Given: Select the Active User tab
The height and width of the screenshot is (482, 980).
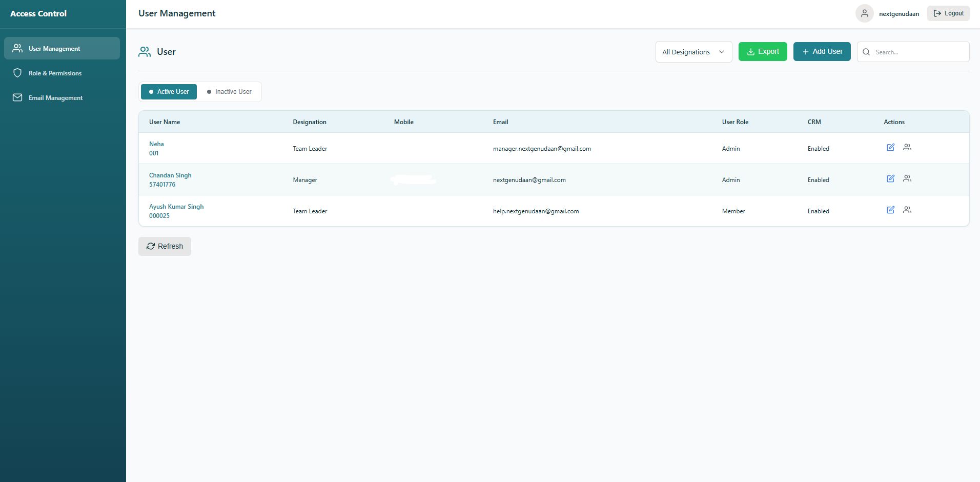Looking at the screenshot, I should (x=169, y=91).
